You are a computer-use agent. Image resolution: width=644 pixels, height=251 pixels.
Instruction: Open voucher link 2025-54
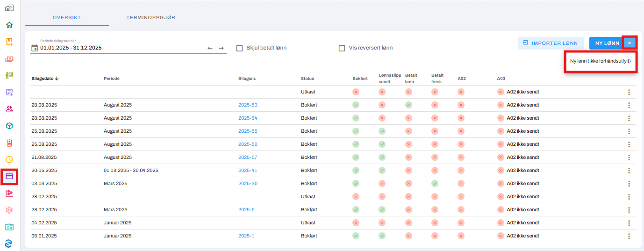pyautogui.click(x=248, y=118)
